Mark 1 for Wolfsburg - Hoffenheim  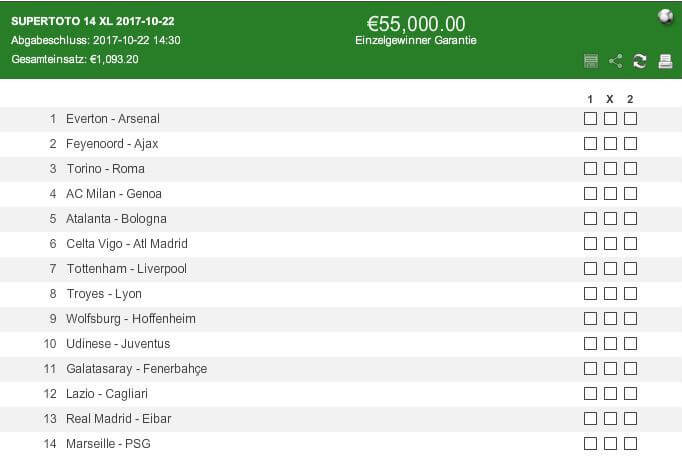pyautogui.click(x=590, y=319)
